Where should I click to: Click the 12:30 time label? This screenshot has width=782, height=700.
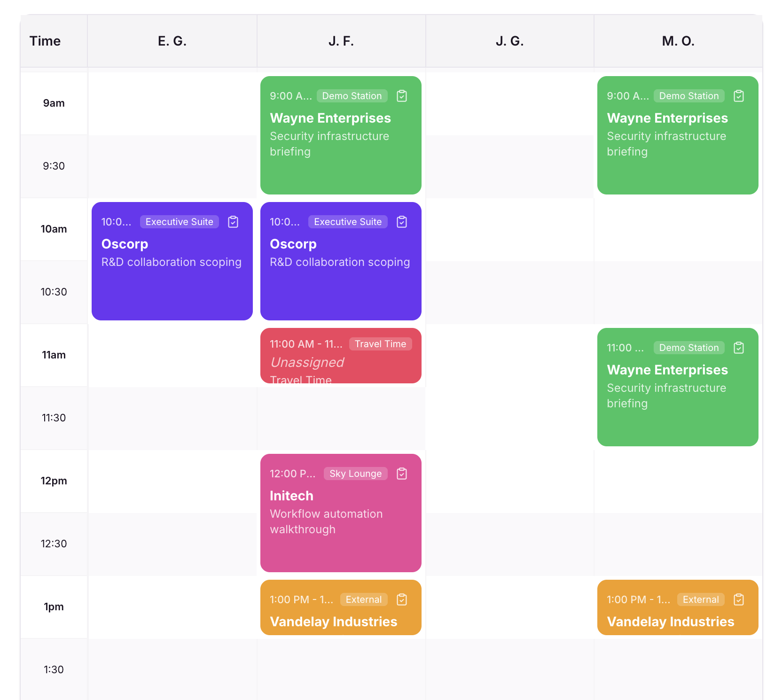coord(54,544)
